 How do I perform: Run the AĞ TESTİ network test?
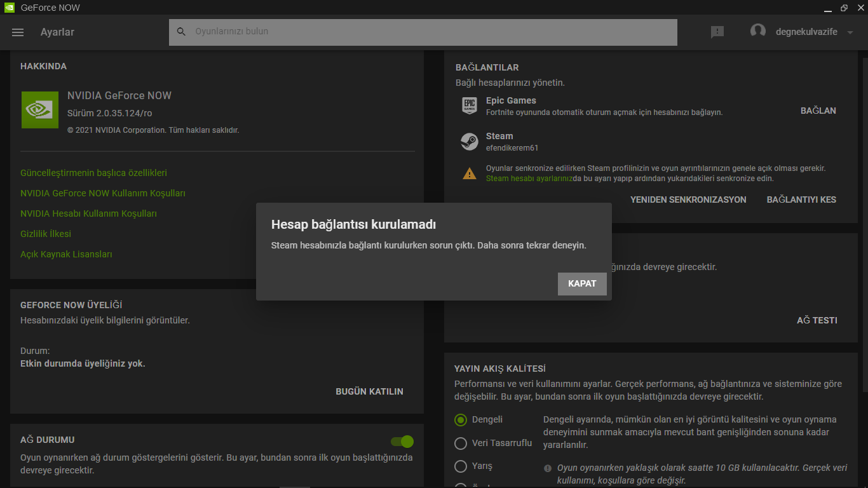(817, 320)
